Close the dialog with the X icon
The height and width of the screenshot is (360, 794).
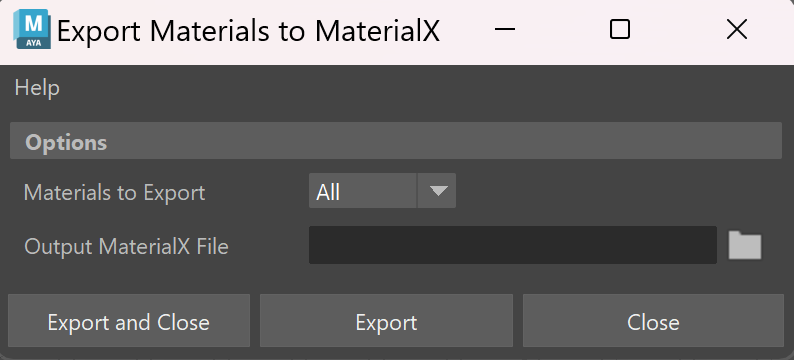tap(736, 29)
